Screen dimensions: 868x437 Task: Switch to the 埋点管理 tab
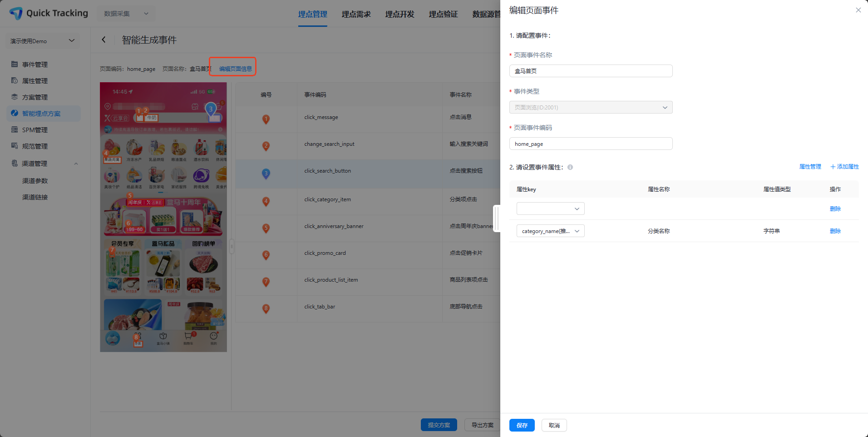(x=313, y=14)
